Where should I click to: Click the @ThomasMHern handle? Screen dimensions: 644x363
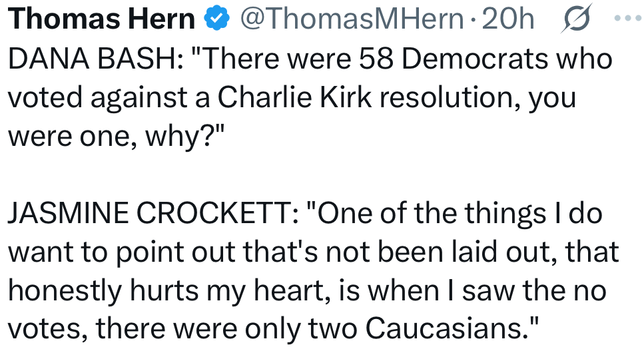[350, 19]
